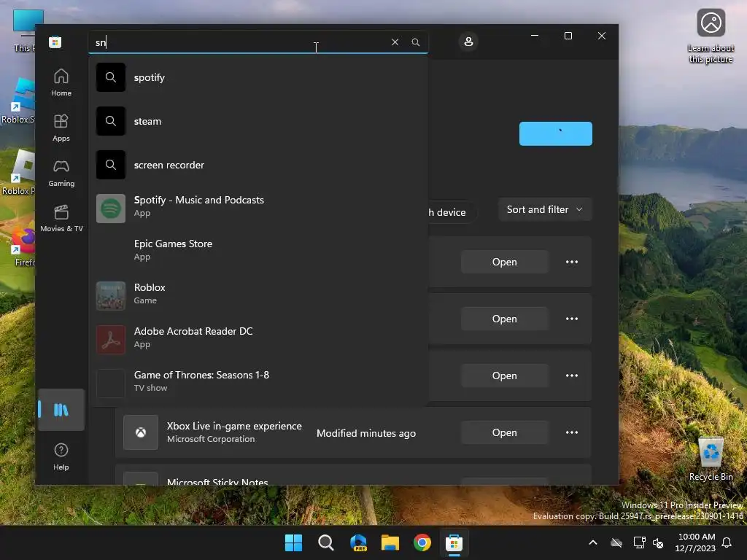The image size is (747, 560).
Task: Click Learn about this picture icon
Action: 711,36
